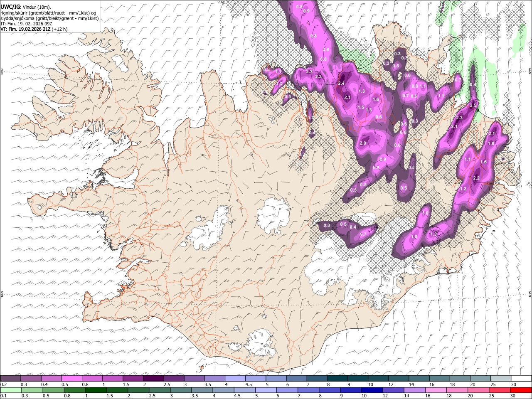Click bottom legend swatch between 0.8 and 1
The height and width of the screenshot is (399, 532).
(x=75, y=390)
